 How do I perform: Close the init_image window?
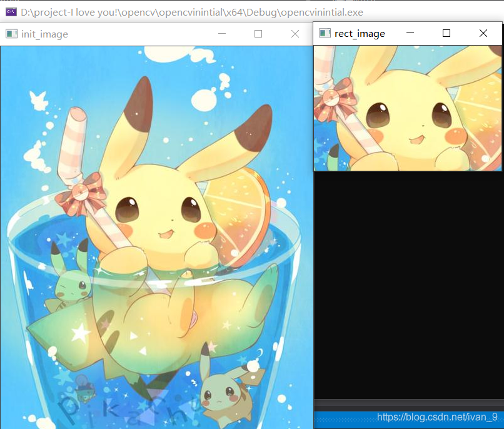click(295, 34)
